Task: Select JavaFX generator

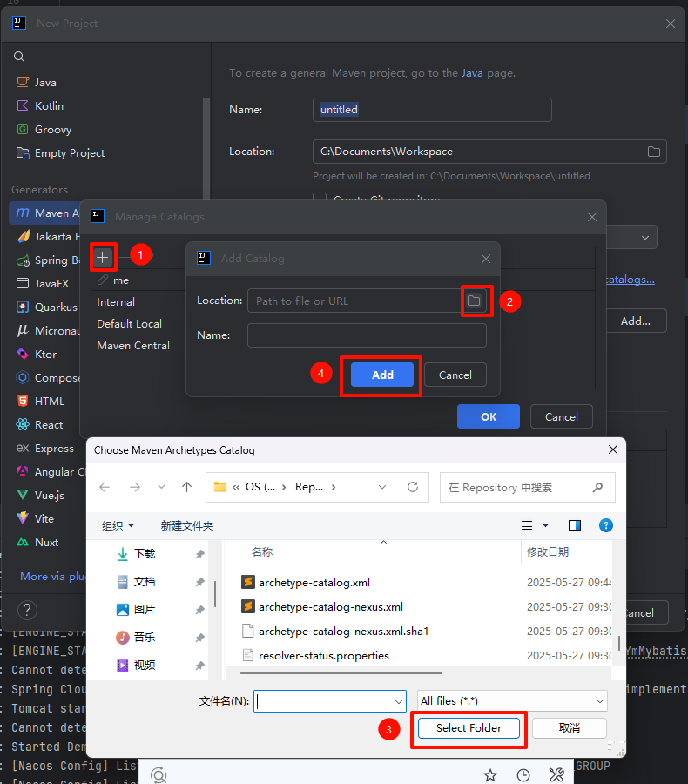Action: click(x=43, y=283)
